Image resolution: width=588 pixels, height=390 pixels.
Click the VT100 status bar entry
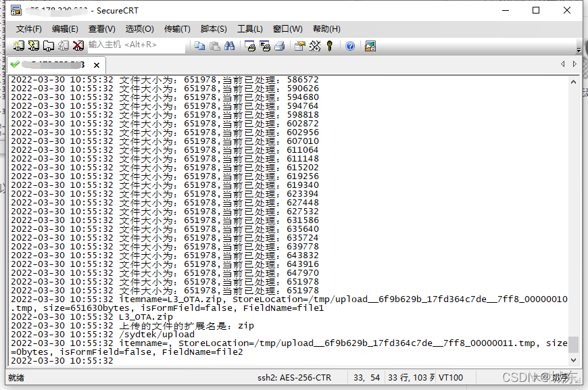pos(451,378)
